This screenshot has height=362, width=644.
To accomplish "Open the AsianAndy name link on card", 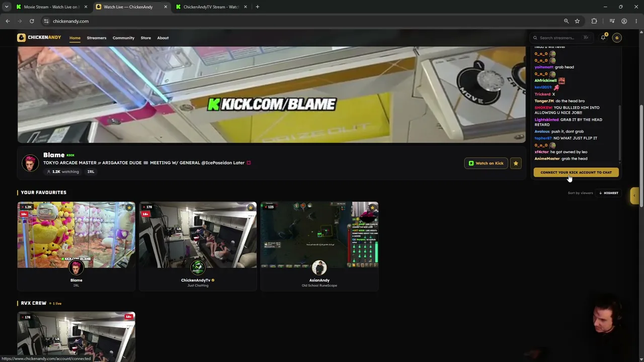I will tap(319, 280).
